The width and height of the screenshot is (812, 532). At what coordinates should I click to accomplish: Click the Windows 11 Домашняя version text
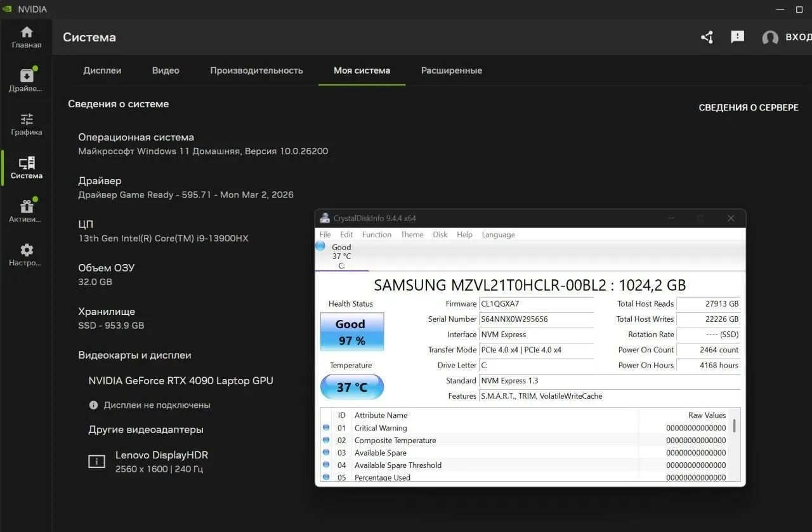pyautogui.click(x=203, y=152)
